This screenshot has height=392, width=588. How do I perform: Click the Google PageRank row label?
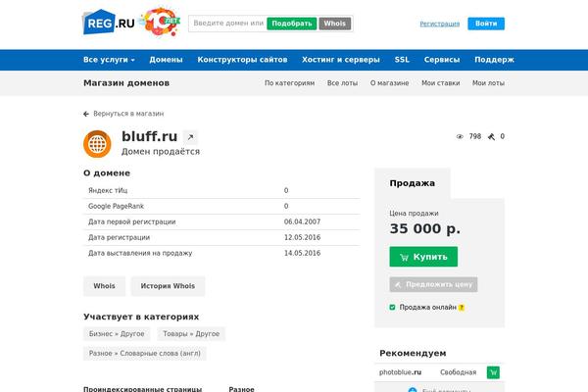[x=116, y=207]
